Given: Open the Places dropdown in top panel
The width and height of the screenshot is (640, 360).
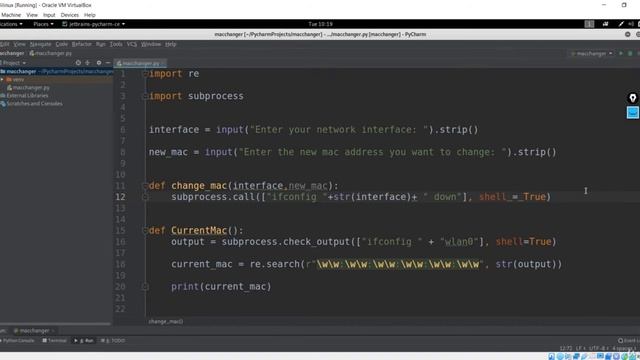Looking at the screenshot, I should [43, 24].
